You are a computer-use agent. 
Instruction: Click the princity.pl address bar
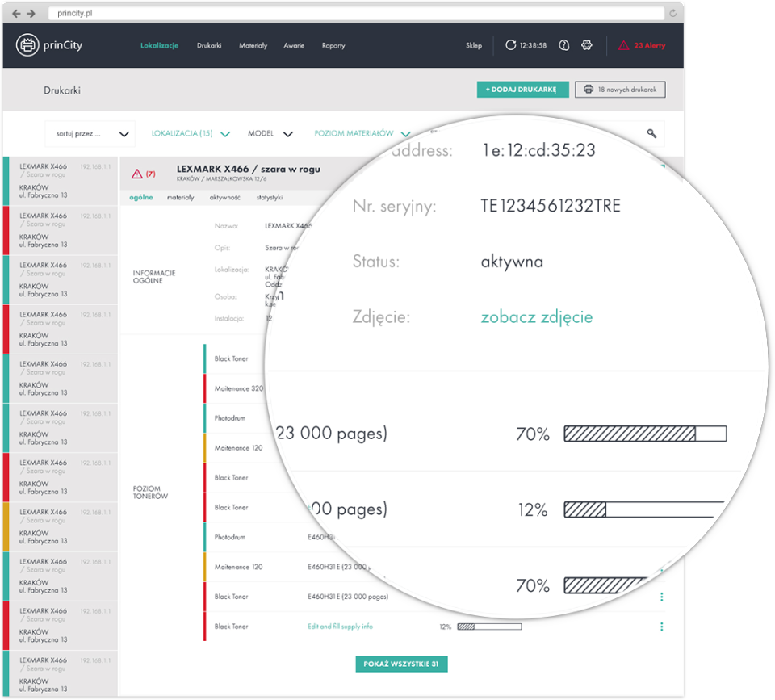coord(356,14)
